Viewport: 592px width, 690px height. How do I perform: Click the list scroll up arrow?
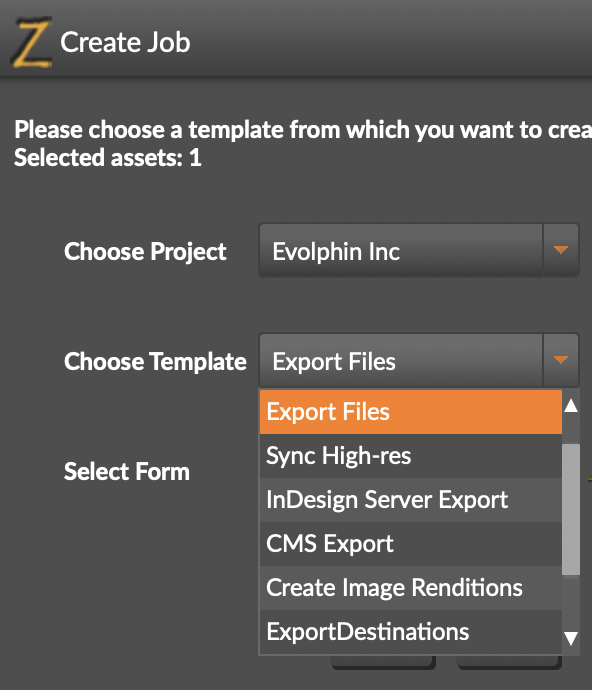[x=571, y=405]
